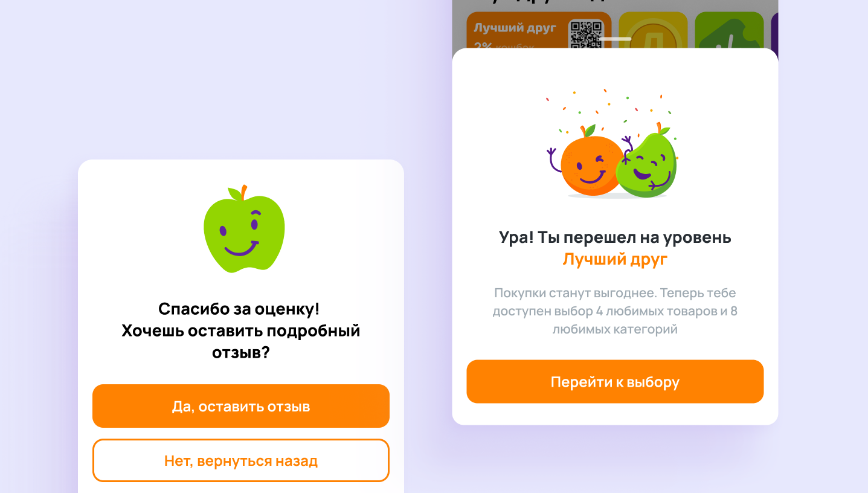Grab the bottom sheet drag handle

click(615, 39)
